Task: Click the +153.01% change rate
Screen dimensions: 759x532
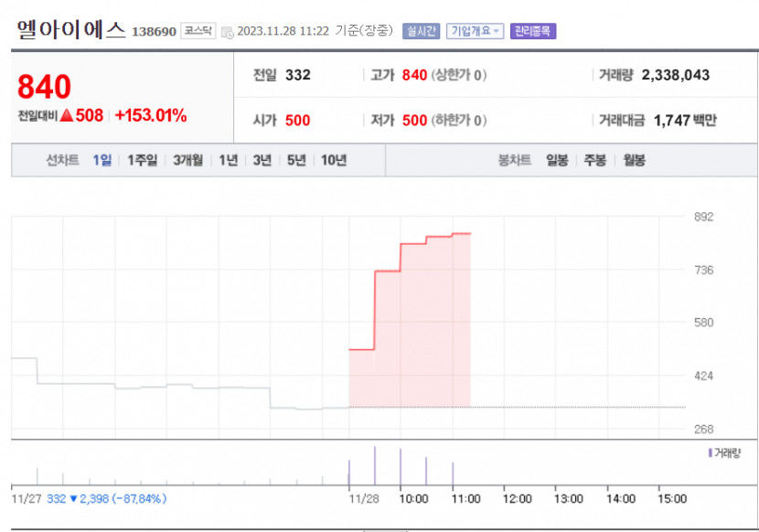Action: tap(151, 115)
